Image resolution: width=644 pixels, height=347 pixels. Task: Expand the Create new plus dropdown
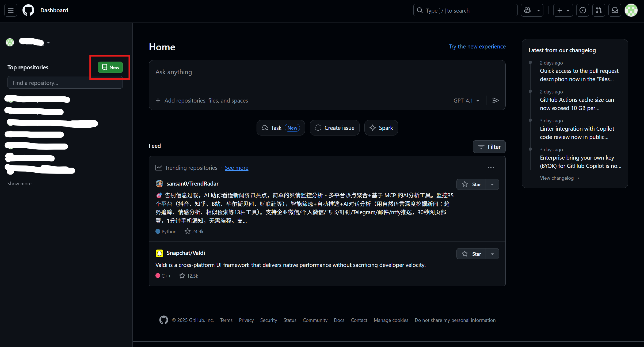(563, 10)
